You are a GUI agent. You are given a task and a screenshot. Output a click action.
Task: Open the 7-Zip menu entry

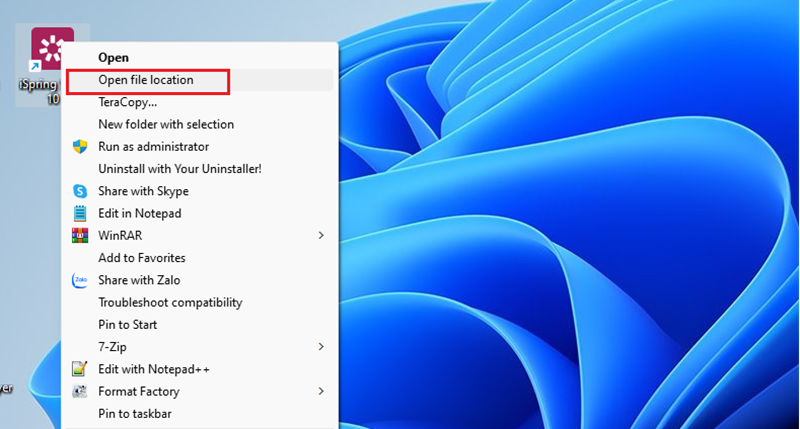pyautogui.click(x=199, y=347)
